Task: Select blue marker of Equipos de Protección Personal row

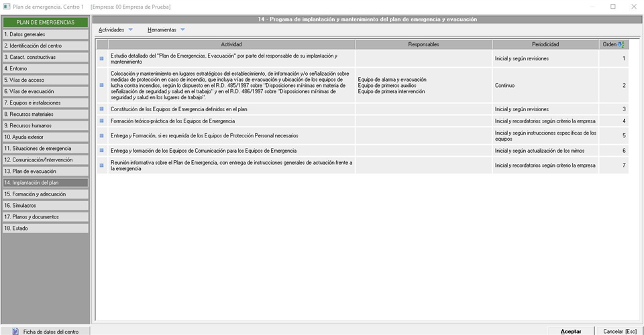Action: coord(101,136)
